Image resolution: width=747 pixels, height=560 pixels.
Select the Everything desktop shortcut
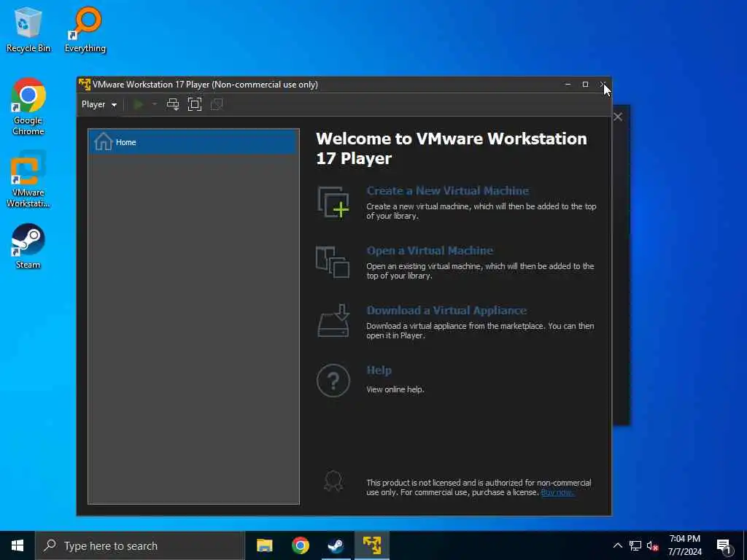(85, 29)
